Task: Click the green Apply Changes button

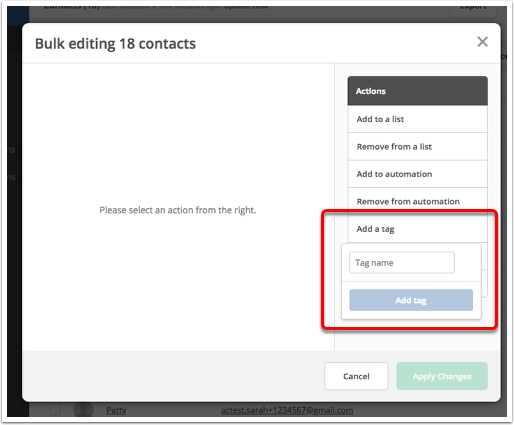Action: [x=442, y=376]
